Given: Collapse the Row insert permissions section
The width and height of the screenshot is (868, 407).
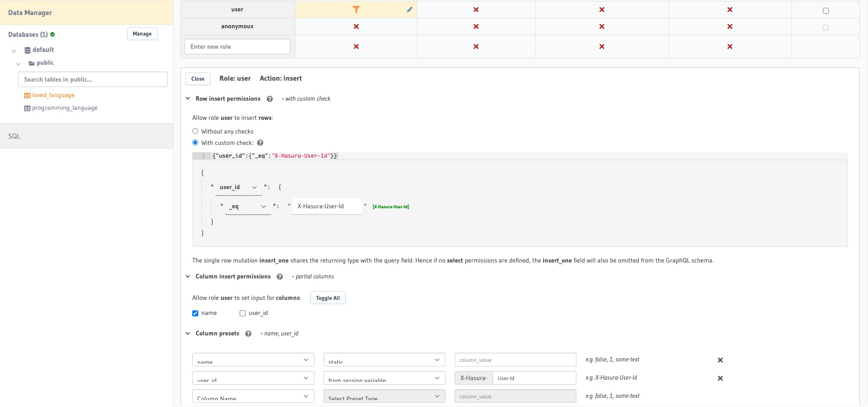Looking at the screenshot, I should [188, 98].
